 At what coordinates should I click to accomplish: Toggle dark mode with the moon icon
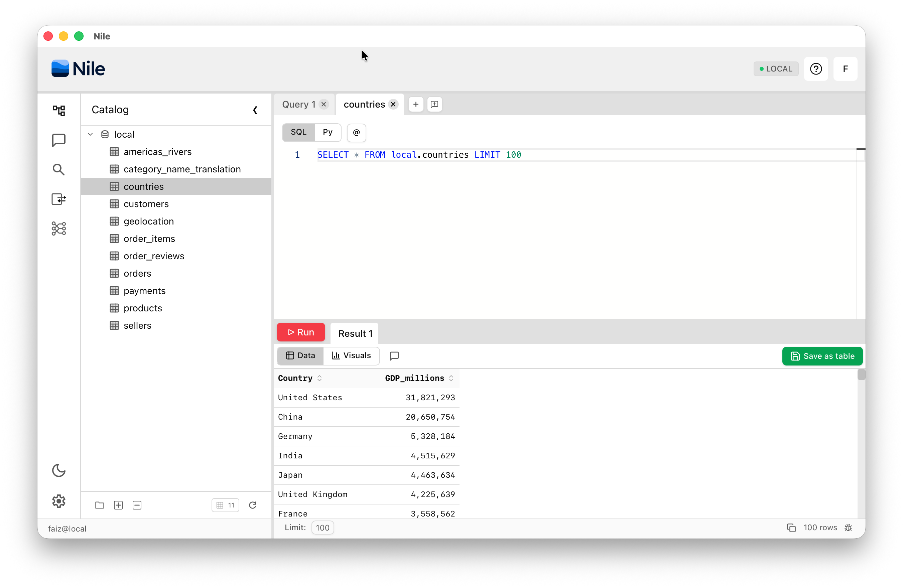[58, 470]
